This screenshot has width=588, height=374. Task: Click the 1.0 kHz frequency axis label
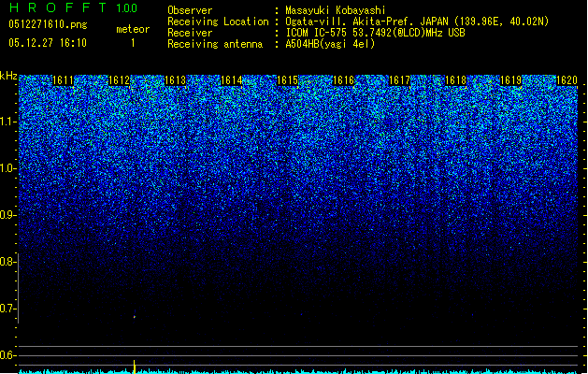(7, 168)
